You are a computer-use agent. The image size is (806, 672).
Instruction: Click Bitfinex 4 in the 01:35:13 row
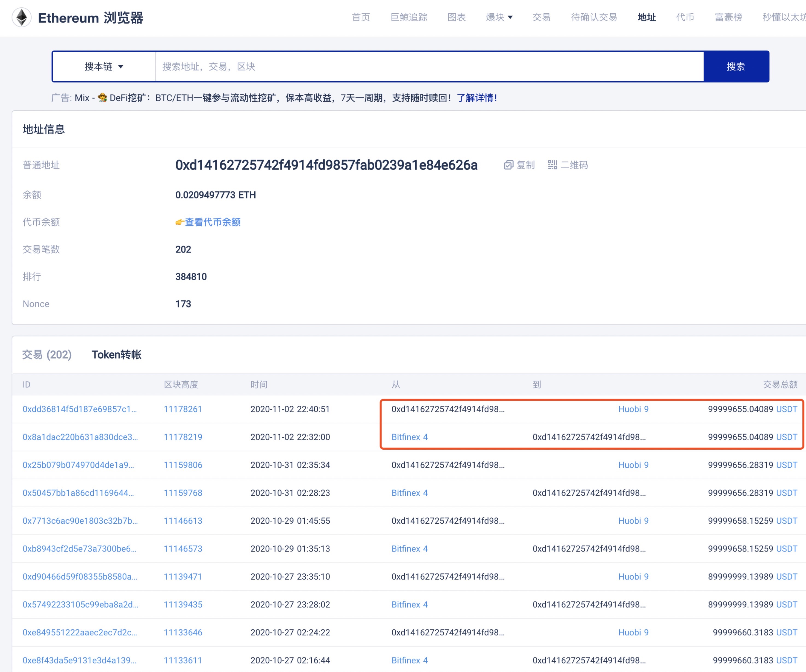coord(410,549)
